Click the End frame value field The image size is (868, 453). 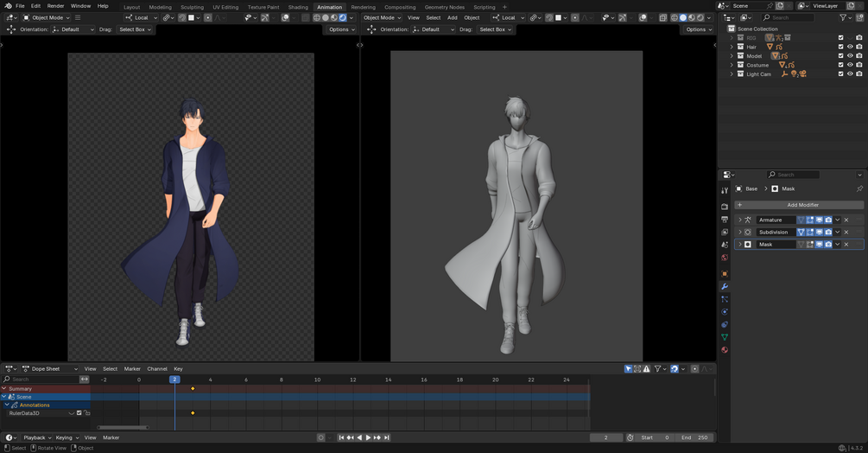[695, 437]
